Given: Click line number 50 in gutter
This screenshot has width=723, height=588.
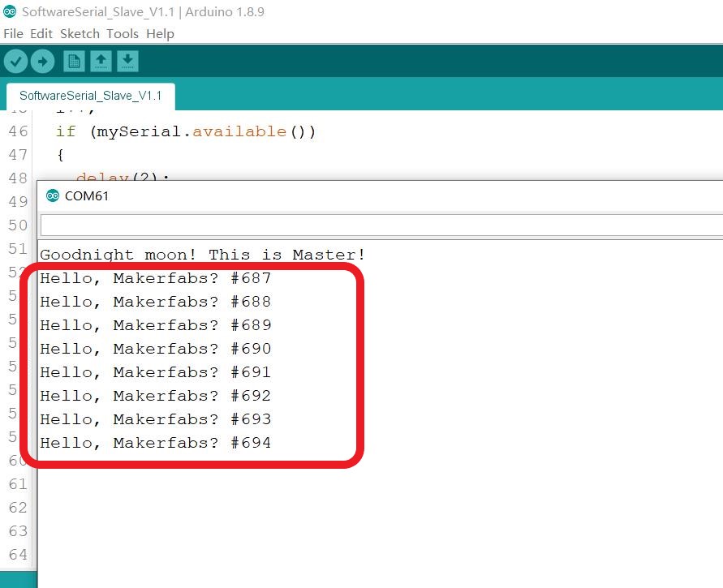Looking at the screenshot, I should (x=18, y=225).
